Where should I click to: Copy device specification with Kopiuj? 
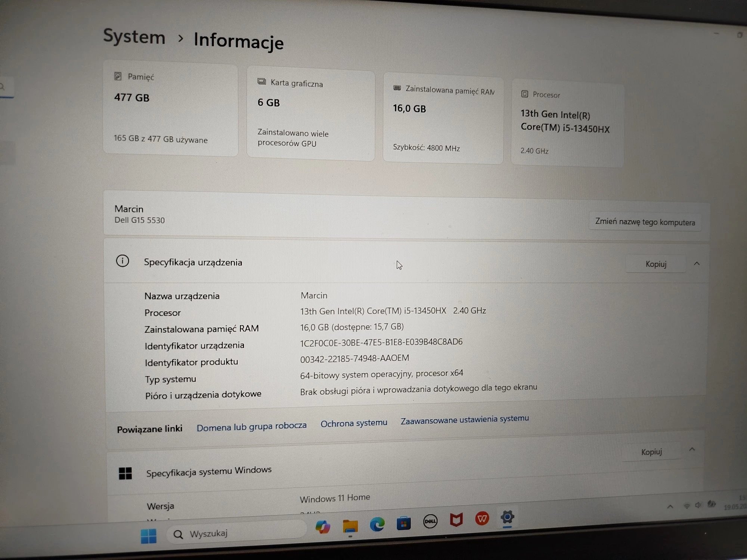656,264
